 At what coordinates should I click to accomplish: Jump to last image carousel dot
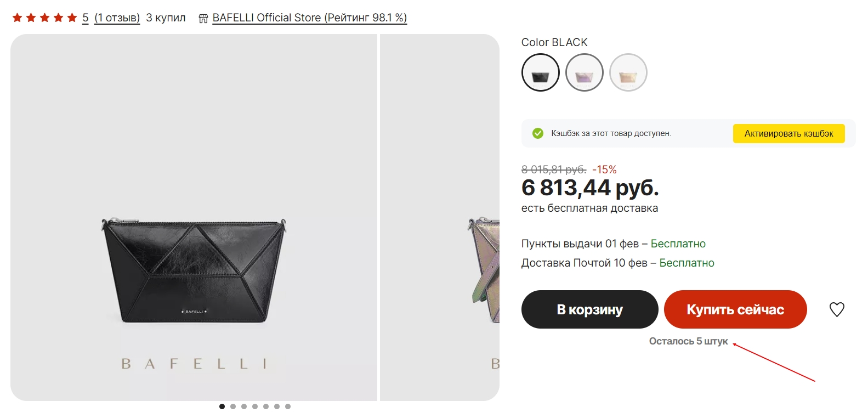point(288,406)
